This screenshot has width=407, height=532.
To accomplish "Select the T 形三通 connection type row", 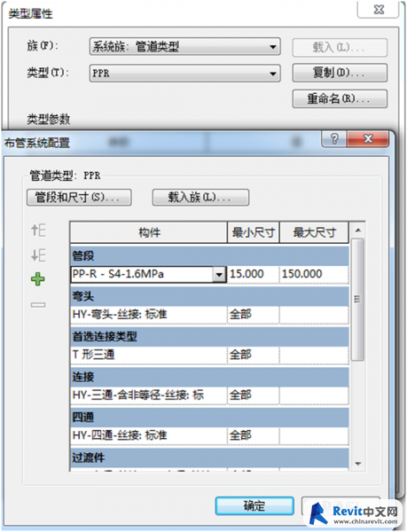I will (209, 355).
